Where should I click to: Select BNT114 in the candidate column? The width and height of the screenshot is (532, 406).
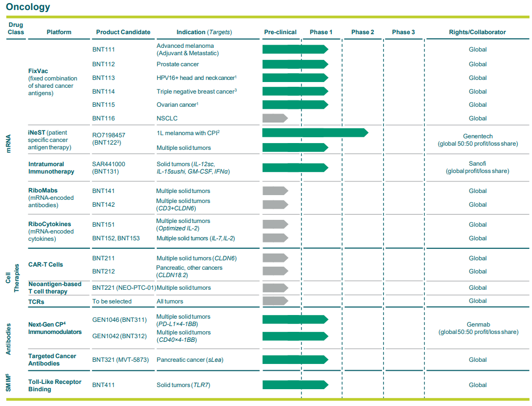104,92
